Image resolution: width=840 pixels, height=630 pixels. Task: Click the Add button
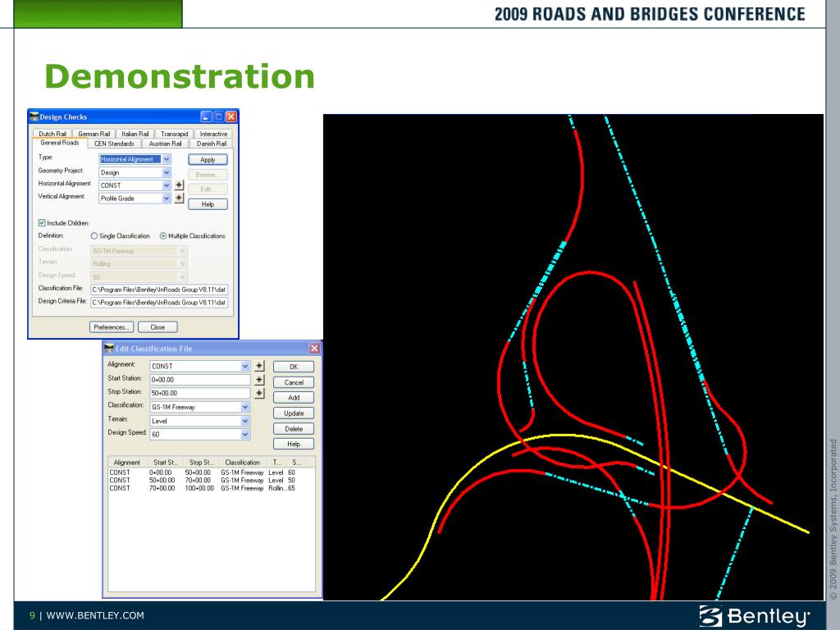[294, 398]
